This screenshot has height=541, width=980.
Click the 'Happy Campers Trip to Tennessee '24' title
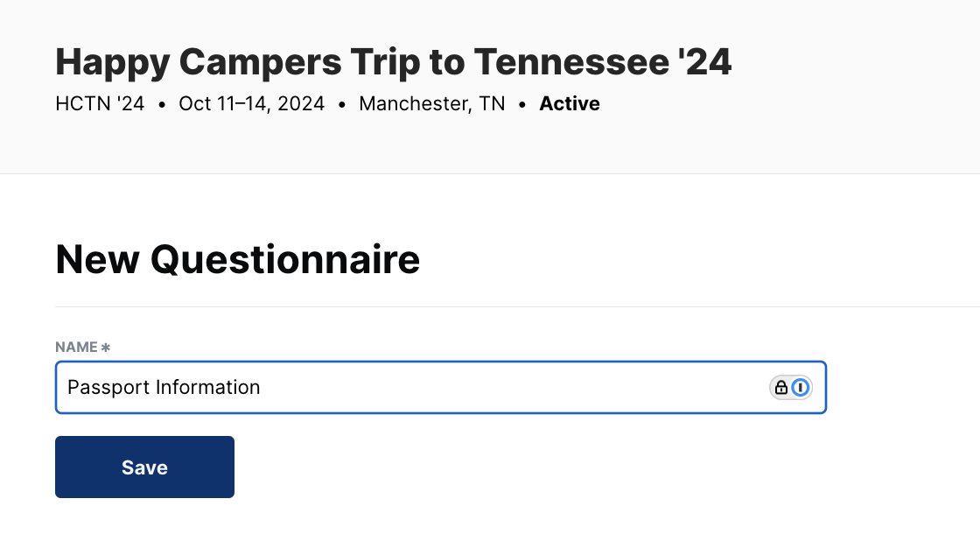point(393,62)
